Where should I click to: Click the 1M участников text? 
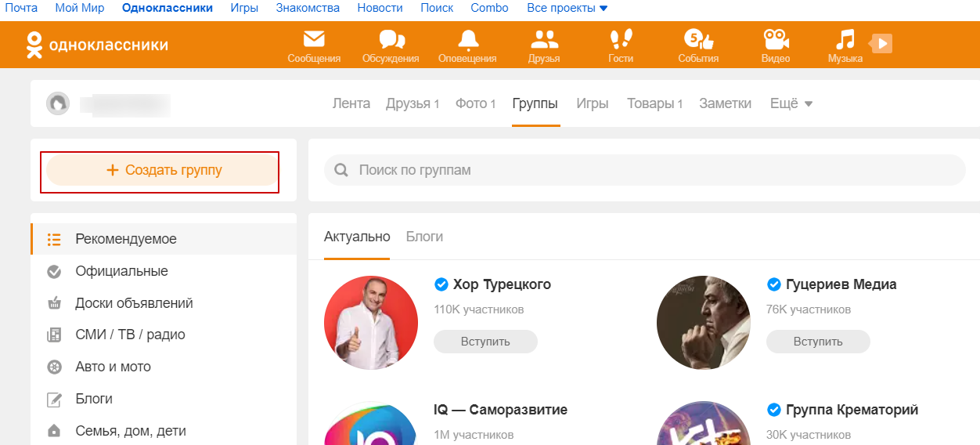tap(474, 435)
